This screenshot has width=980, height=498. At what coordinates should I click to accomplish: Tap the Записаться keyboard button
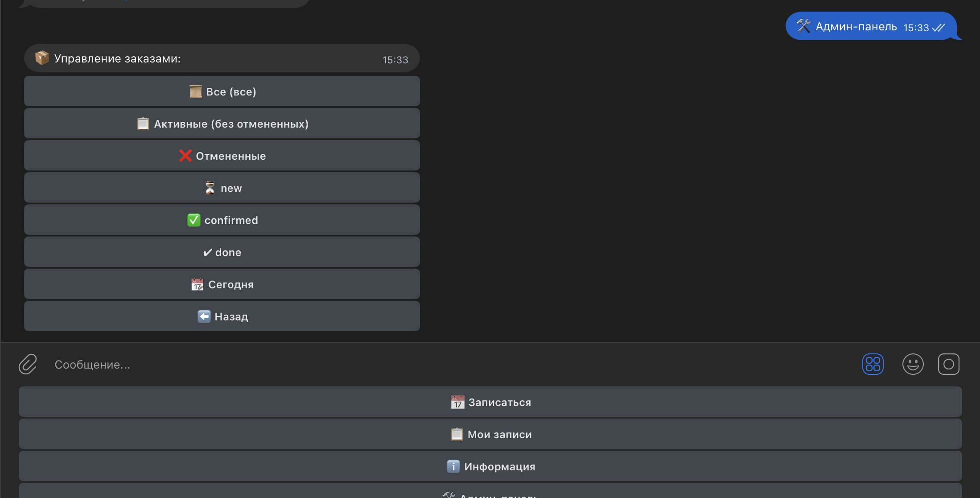tap(490, 402)
